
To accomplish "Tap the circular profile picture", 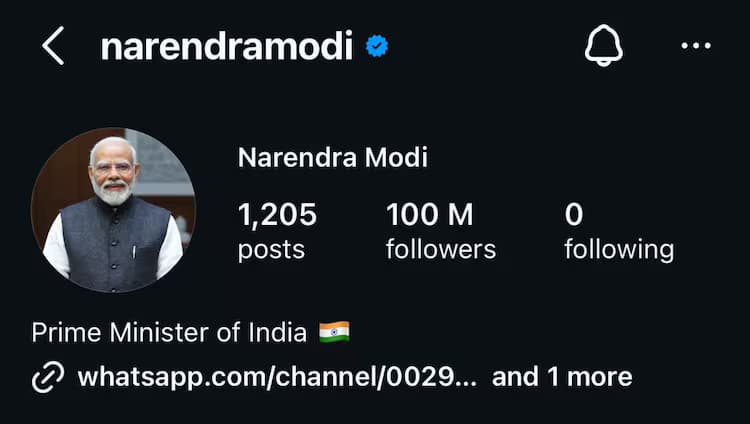I will pos(113,210).
